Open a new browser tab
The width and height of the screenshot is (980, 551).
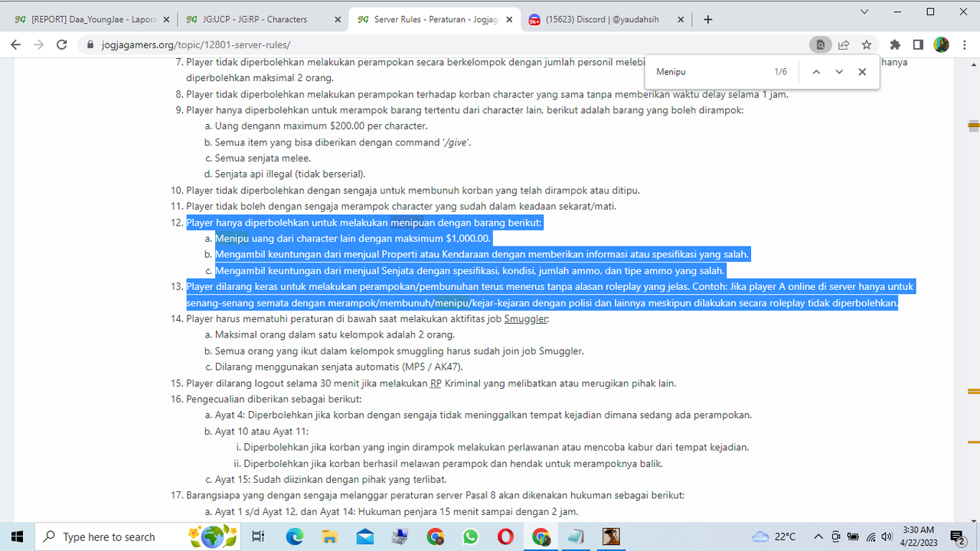pyautogui.click(x=708, y=19)
